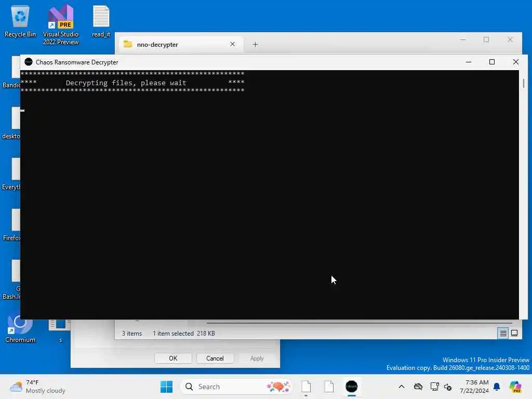Open the first blank file taskbar icon

coord(306,387)
